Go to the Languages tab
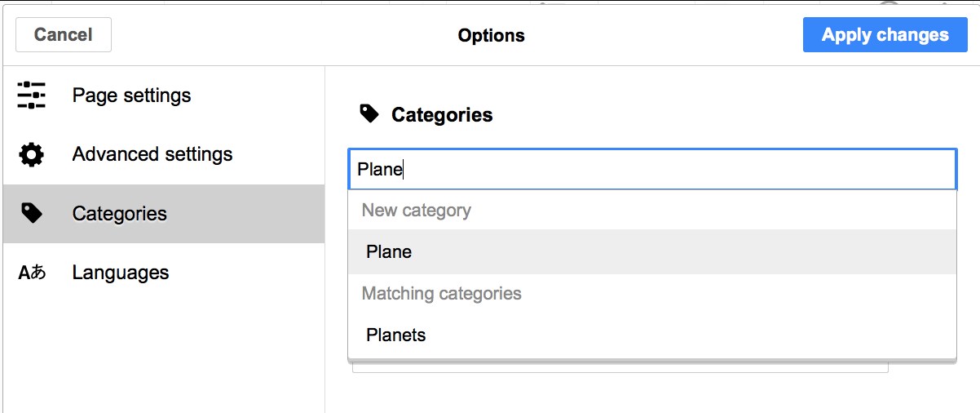Screen dimensions: 980x413 tap(121, 273)
